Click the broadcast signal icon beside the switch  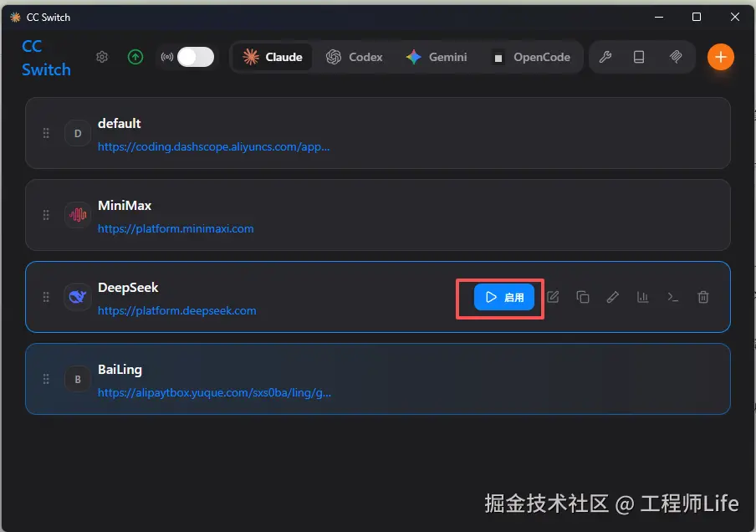pos(166,57)
